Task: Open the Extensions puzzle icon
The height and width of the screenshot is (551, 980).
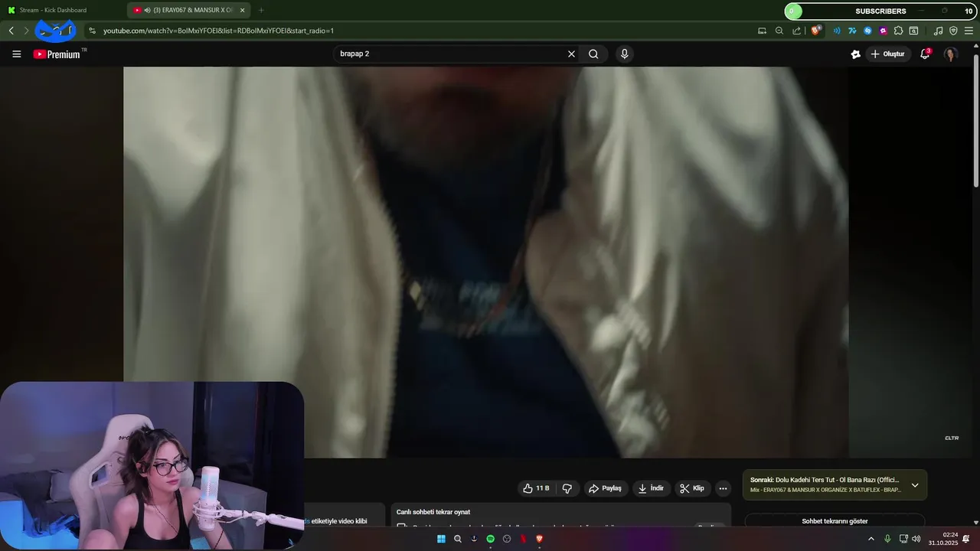Action: click(899, 31)
